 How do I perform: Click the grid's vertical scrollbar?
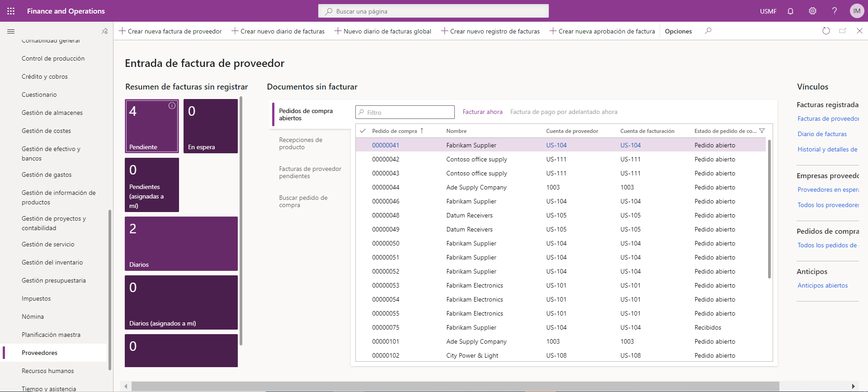coord(769,209)
